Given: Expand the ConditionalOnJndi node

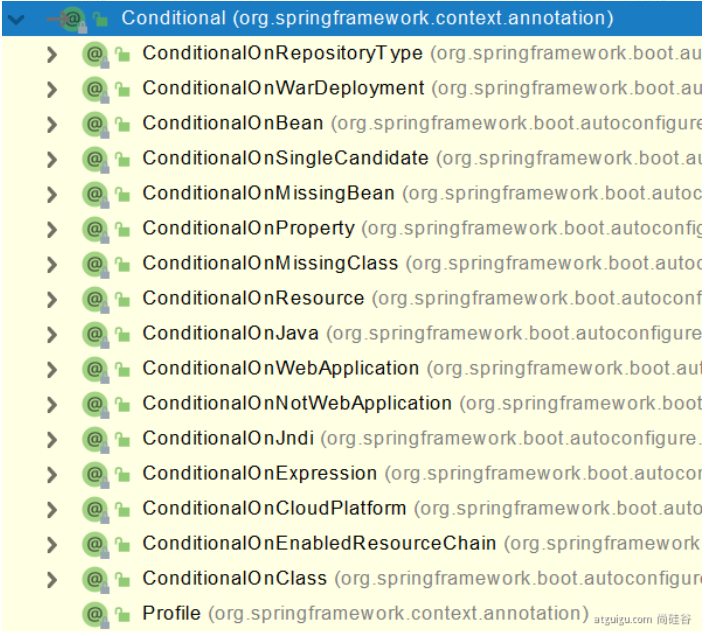Looking at the screenshot, I should tap(52, 440).
